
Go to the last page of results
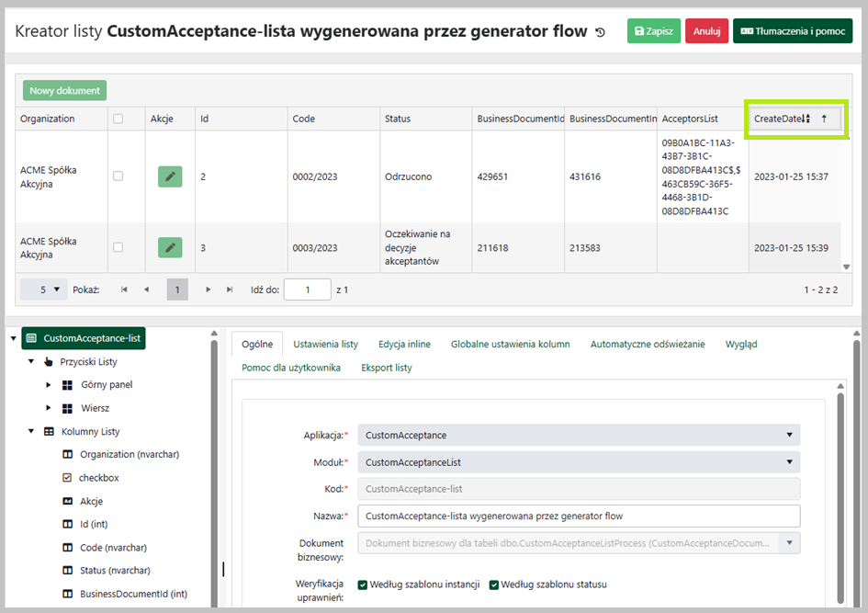(x=230, y=289)
